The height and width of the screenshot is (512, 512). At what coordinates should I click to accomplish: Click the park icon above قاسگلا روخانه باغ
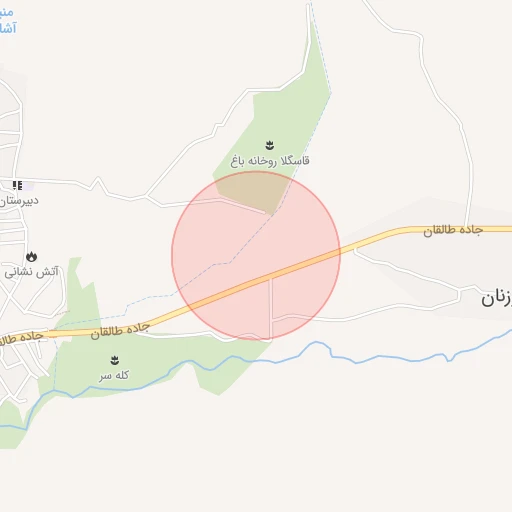pos(270,145)
